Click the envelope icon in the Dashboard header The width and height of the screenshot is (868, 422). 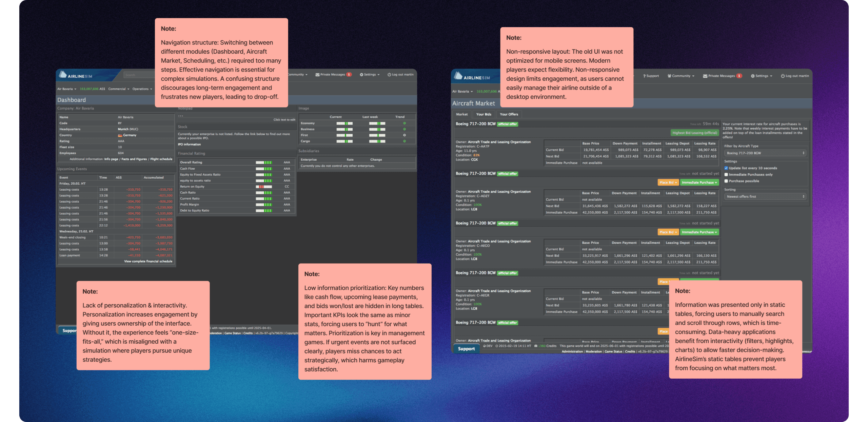click(x=317, y=75)
